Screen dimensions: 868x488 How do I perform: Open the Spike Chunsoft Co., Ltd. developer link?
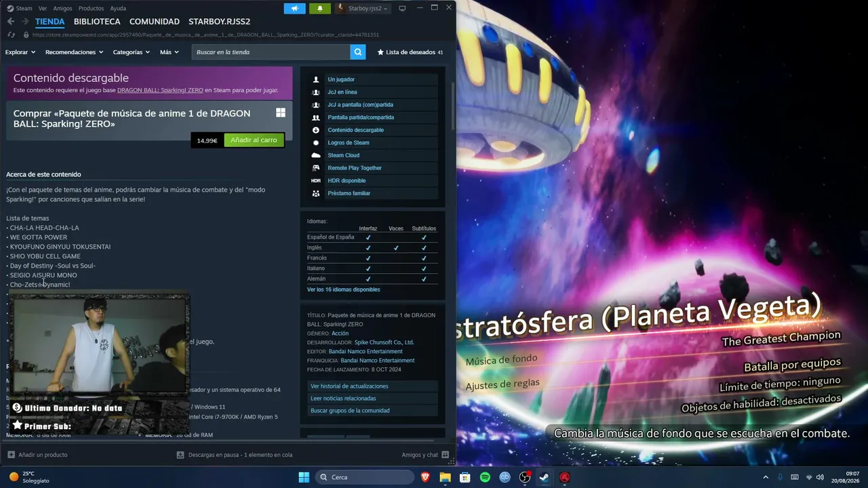(x=384, y=342)
